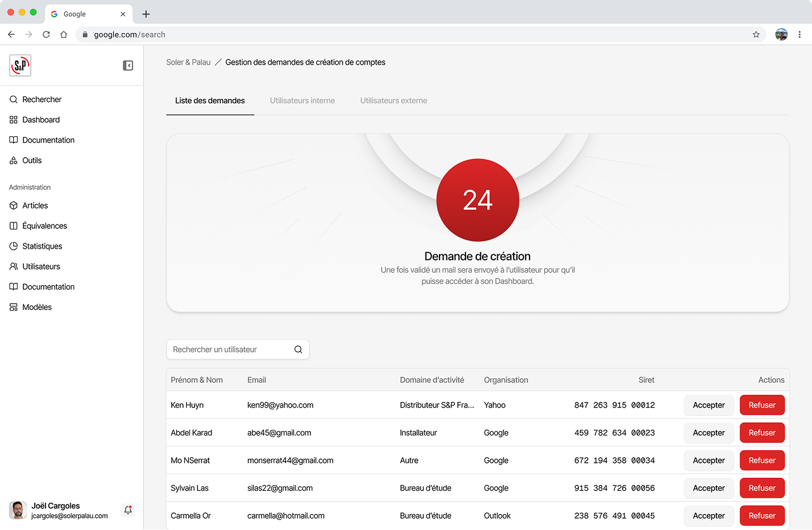The width and height of the screenshot is (812, 530).
Task: Open the notifications bell icon
Action: click(x=128, y=510)
